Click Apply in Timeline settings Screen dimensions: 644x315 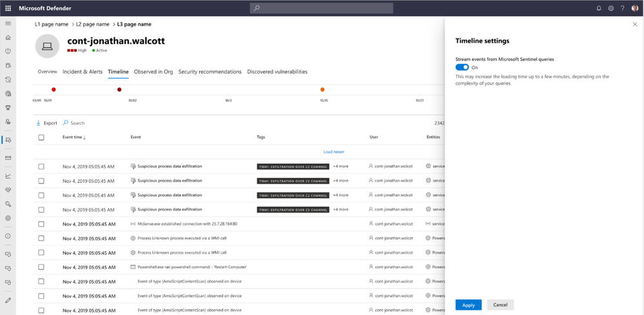[469, 305]
